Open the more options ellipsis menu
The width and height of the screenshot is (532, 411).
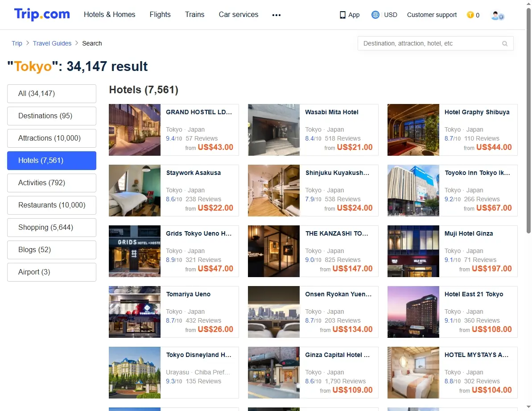click(276, 15)
